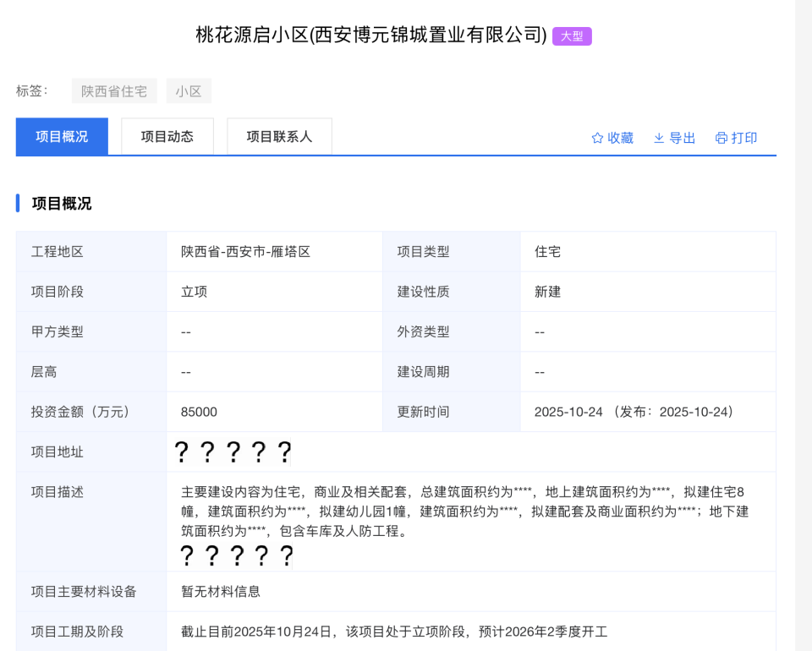Select the purple 大型 badge next to title
812x651 pixels.
572,36
